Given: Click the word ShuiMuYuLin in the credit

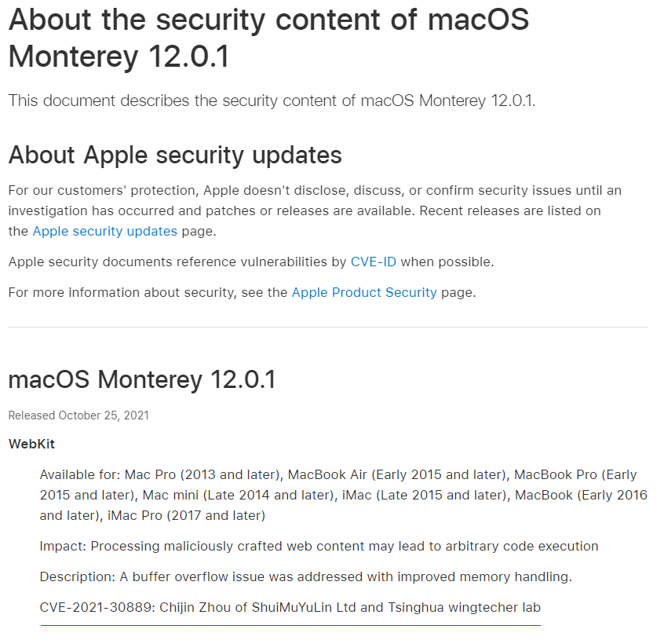Looking at the screenshot, I should pos(291,608).
